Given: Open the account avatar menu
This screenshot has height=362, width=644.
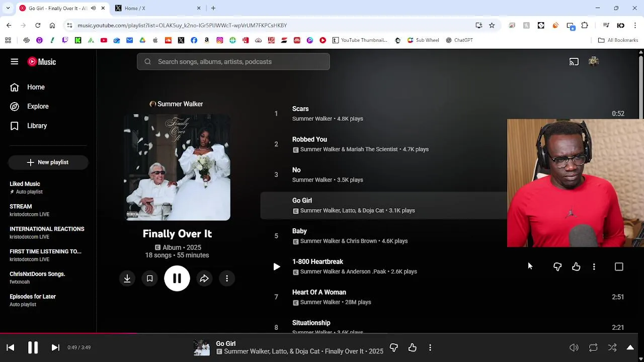Looking at the screenshot, I should click(594, 61).
